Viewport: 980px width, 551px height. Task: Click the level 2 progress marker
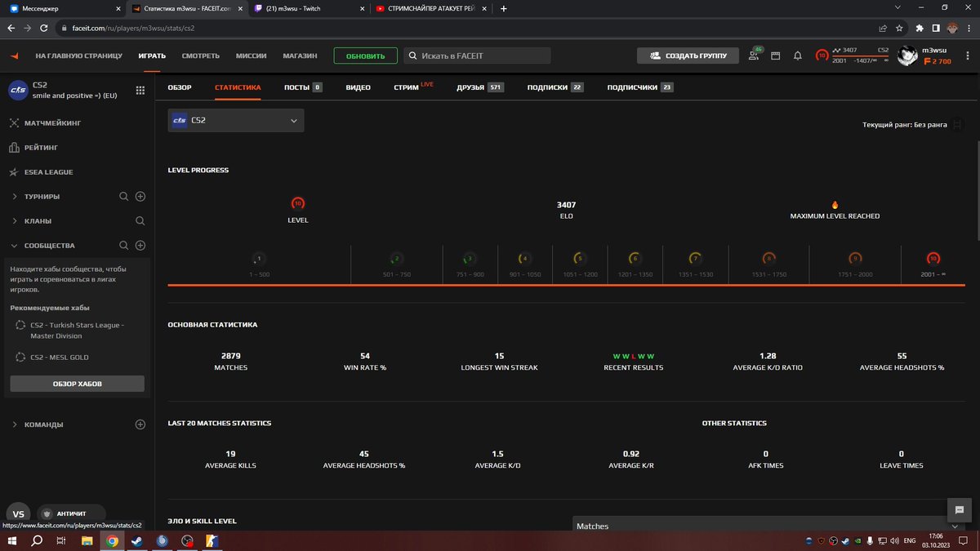pos(396,259)
